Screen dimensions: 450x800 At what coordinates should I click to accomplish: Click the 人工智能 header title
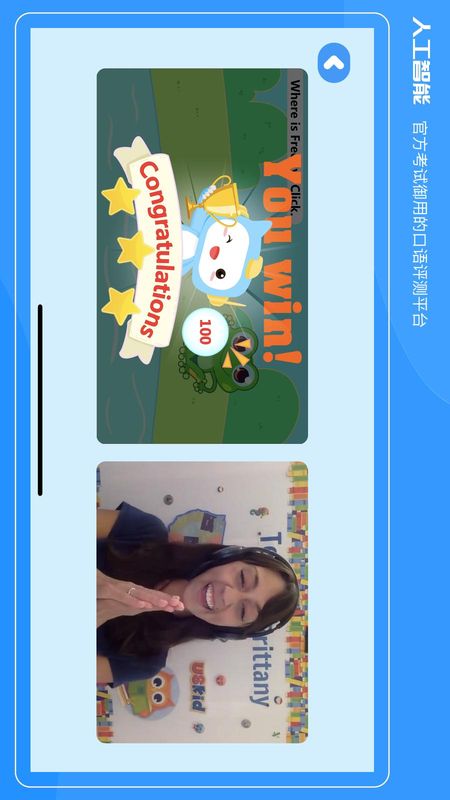point(421,60)
